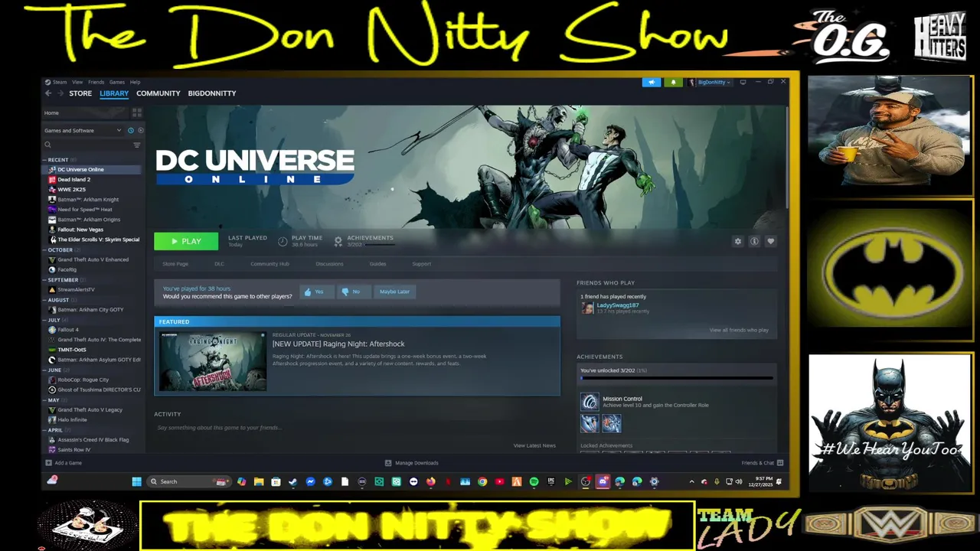
Task: Collapse the JUNE game group
Action: pos(54,370)
